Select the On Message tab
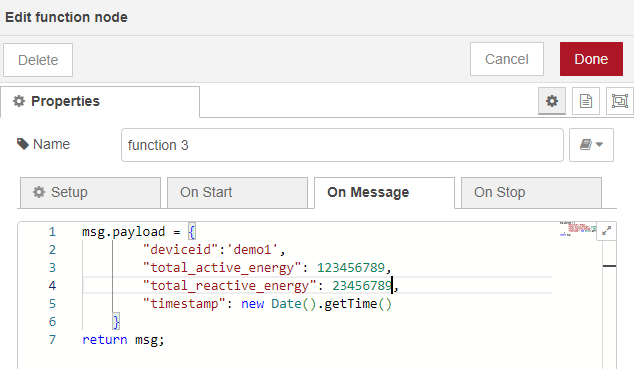The image size is (634, 369). (x=384, y=193)
